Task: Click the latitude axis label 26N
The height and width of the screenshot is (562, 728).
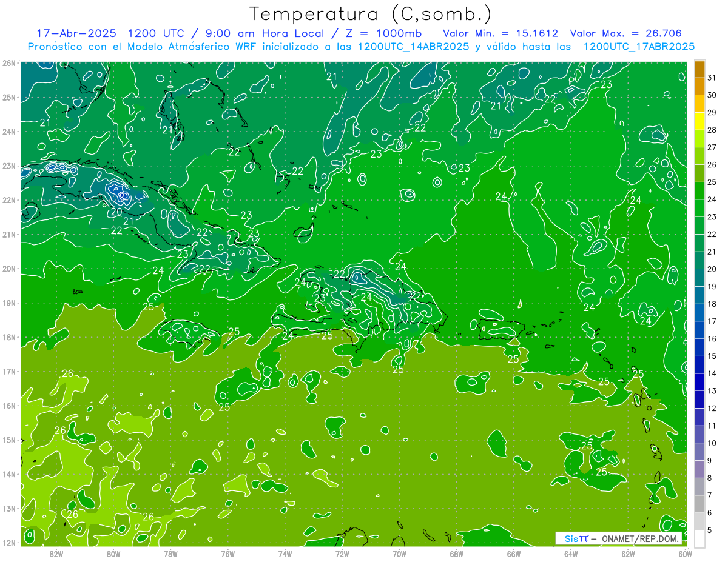Action: [8, 63]
